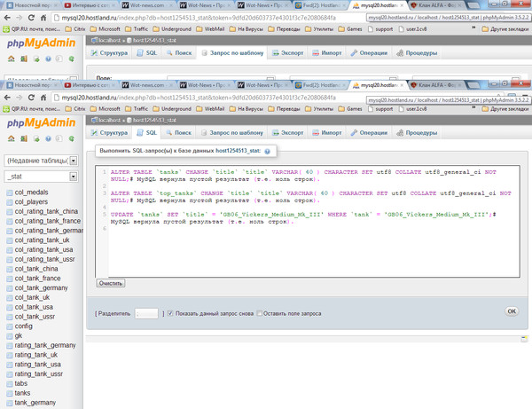Click into the SQL query text area
This screenshot has height=409, width=532.
tap(308, 221)
